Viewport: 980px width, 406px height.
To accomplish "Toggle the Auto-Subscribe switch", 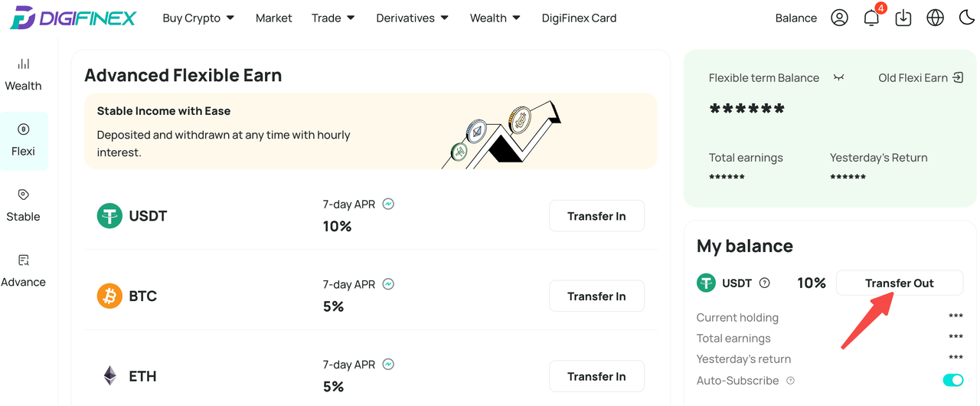I will point(953,380).
